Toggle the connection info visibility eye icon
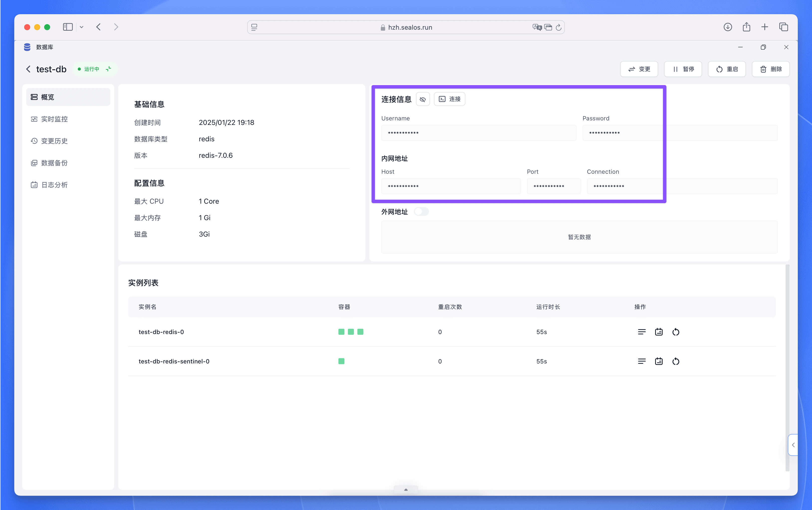The width and height of the screenshot is (812, 510). pos(423,99)
